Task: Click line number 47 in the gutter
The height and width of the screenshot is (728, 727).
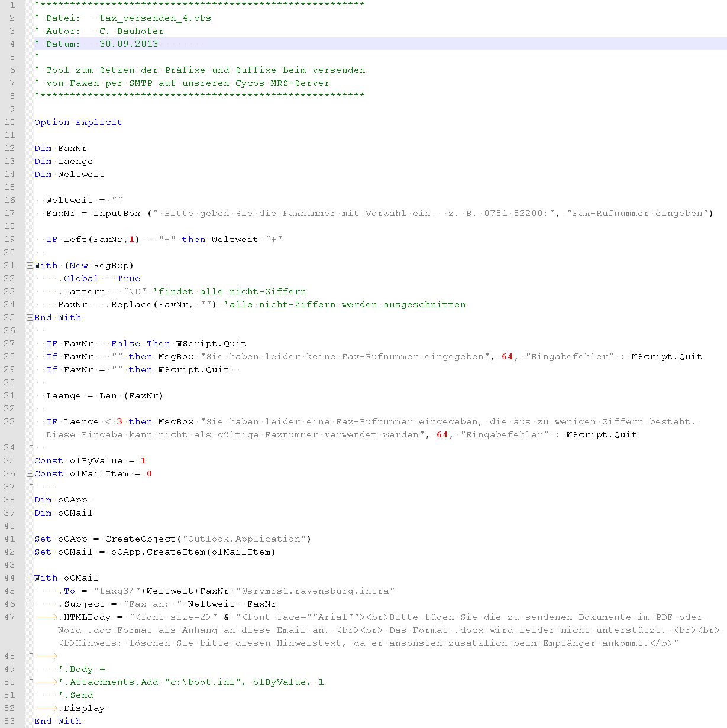Action: tap(9, 617)
